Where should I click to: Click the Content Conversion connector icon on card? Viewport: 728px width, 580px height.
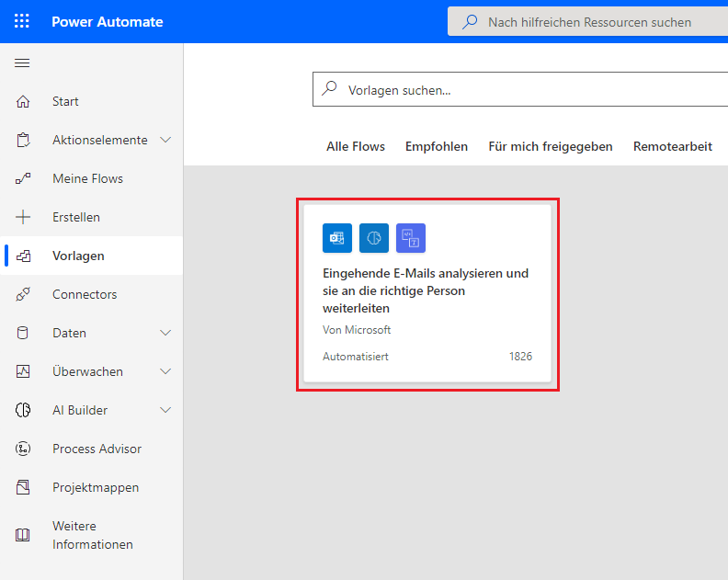411,238
